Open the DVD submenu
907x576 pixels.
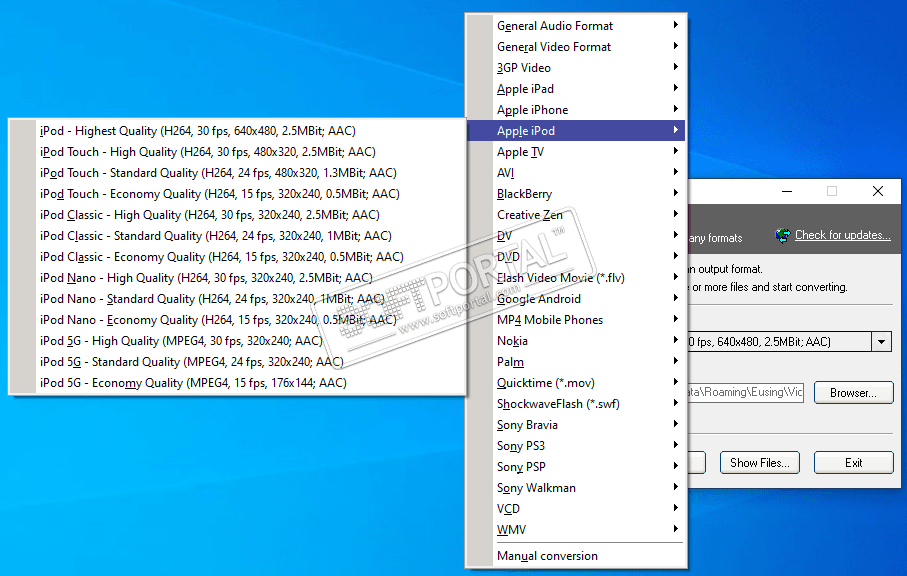pyautogui.click(x=576, y=257)
